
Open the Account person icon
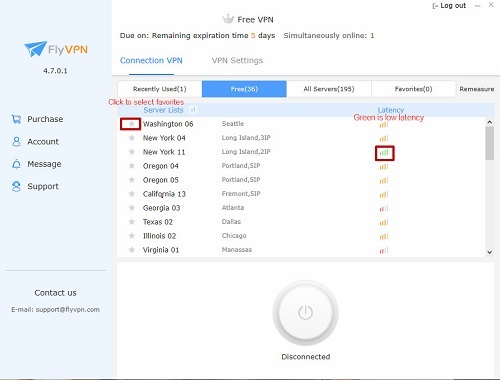click(16, 142)
